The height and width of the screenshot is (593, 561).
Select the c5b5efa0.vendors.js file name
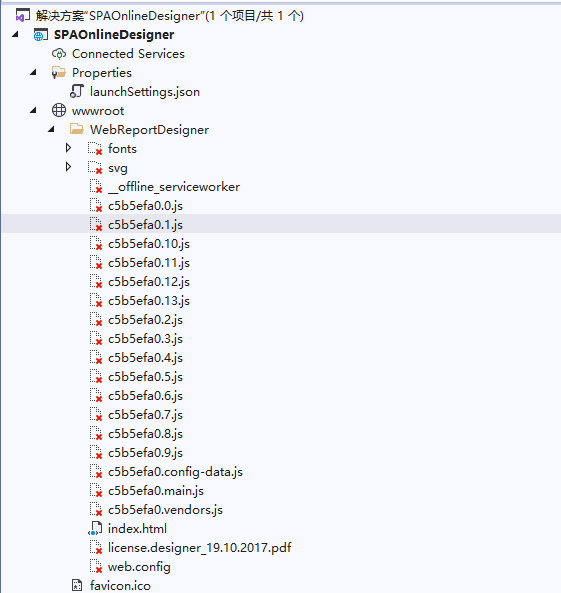coord(165,510)
